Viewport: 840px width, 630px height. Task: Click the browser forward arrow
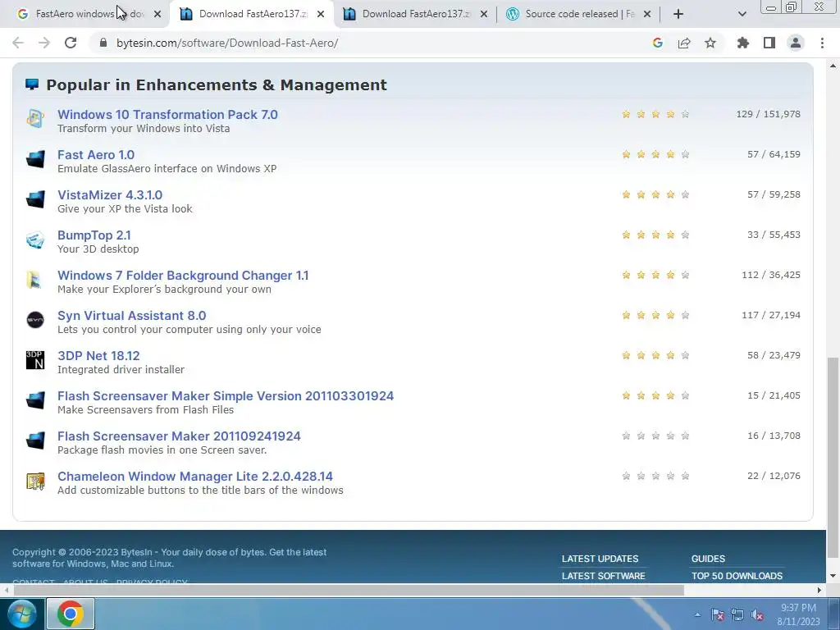click(44, 43)
